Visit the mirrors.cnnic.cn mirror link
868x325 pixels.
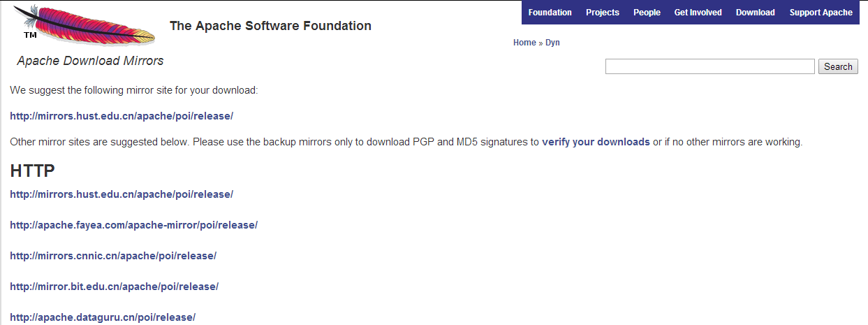click(x=113, y=256)
